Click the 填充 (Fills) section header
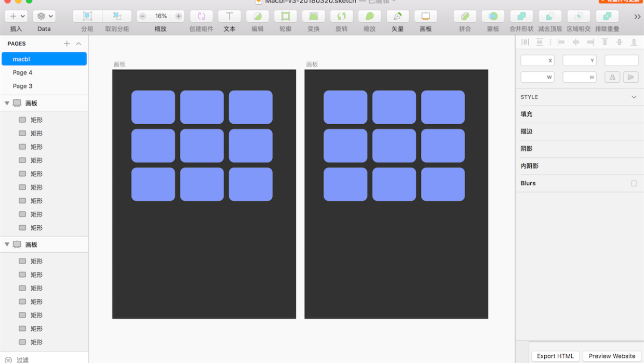The height and width of the screenshot is (363, 644). coord(580,114)
